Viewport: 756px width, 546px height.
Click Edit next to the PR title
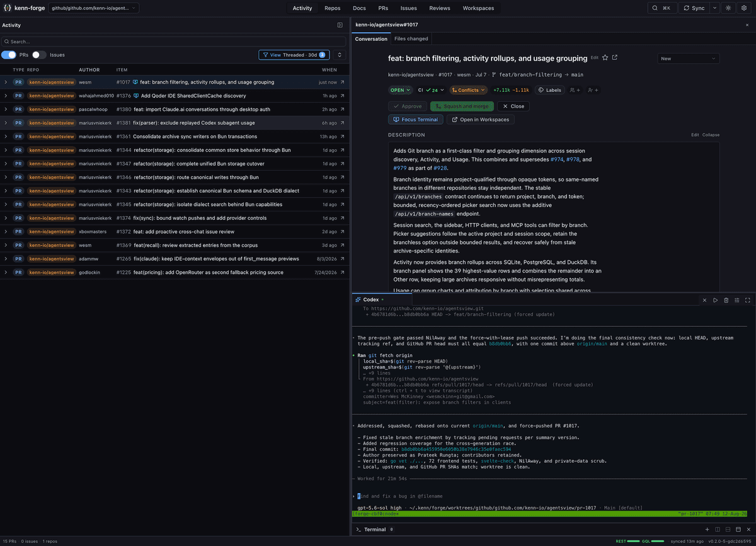click(x=594, y=58)
